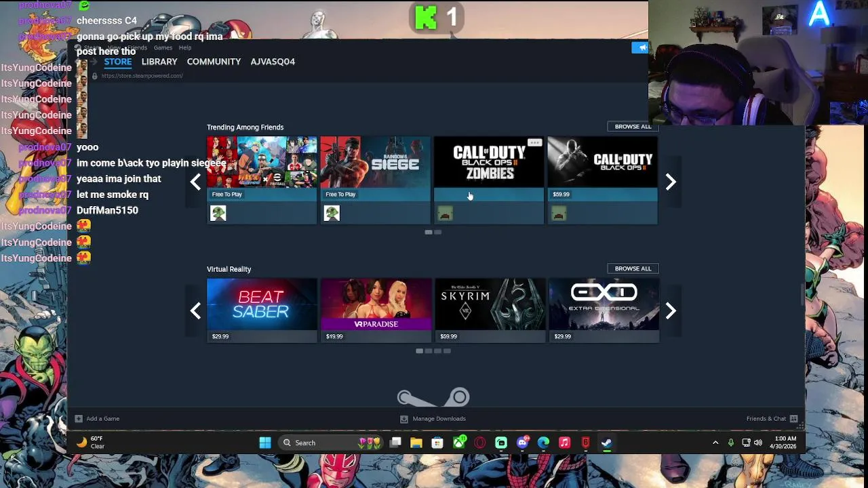The height and width of the screenshot is (488, 868).
Task: Open the Games menu
Action: [x=163, y=47]
